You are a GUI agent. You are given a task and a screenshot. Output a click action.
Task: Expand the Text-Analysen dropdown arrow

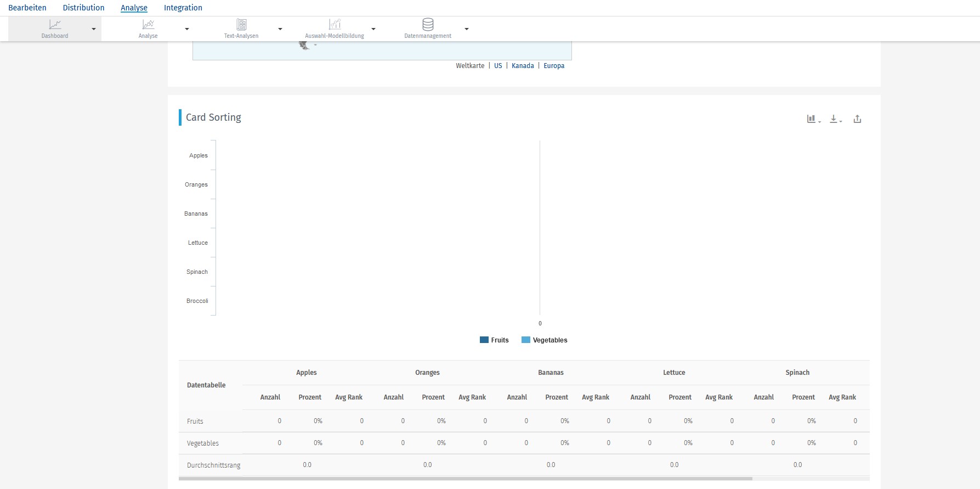280,29
